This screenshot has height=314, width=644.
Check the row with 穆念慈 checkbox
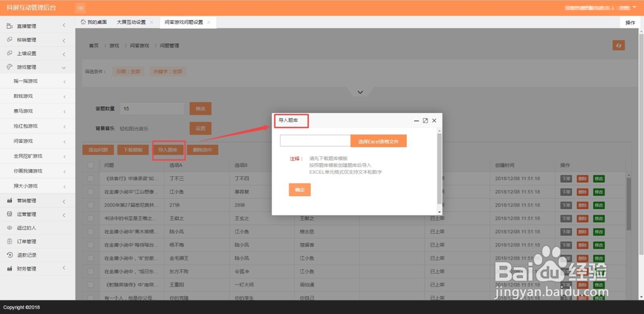91,232
